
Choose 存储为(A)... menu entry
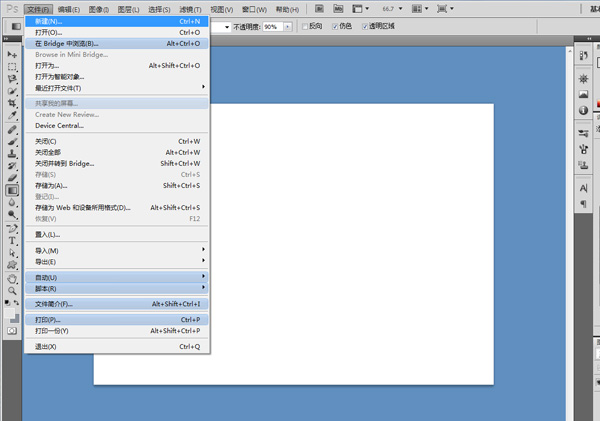click(x=117, y=186)
